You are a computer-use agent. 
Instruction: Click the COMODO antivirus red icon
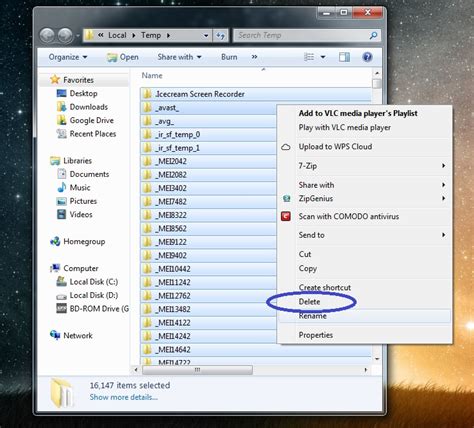click(x=286, y=216)
